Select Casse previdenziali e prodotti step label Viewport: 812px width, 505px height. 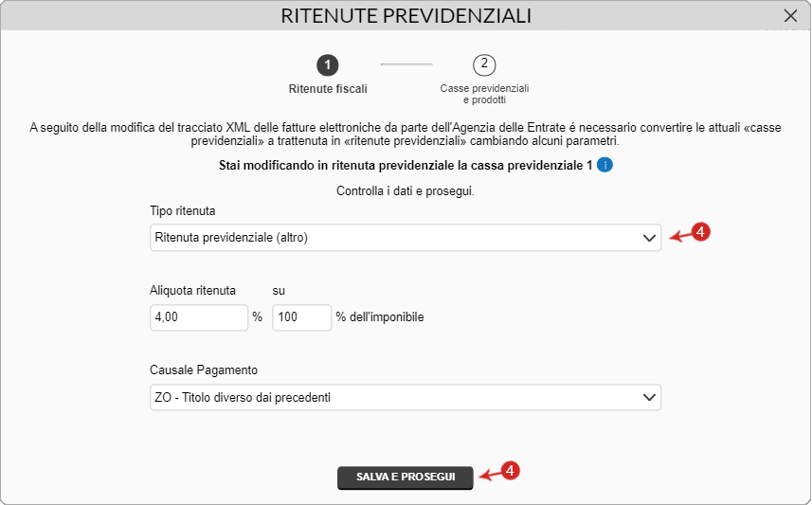coord(485,94)
